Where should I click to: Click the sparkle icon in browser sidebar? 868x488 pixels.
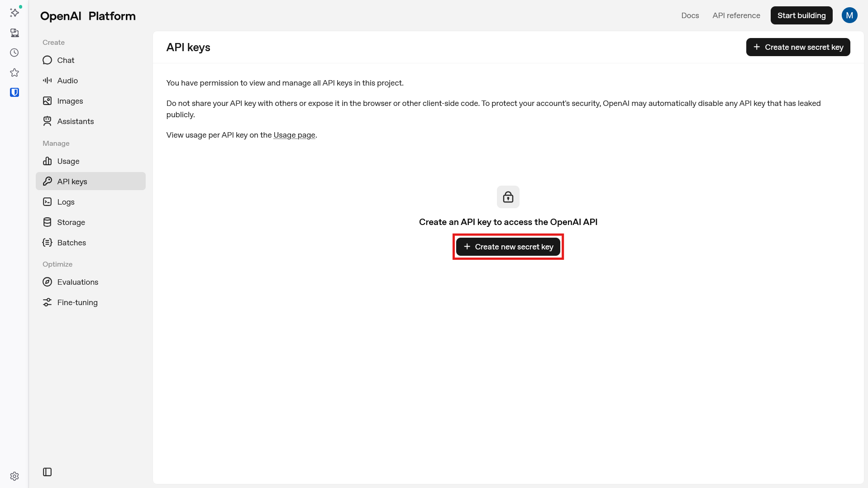coord(14,12)
